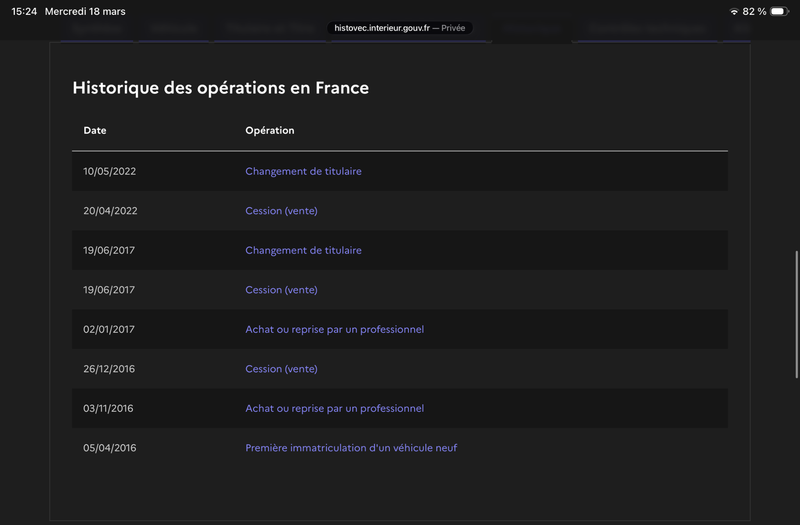Open Changement de titulaire dated 10/05/2022

coord(303,171)
